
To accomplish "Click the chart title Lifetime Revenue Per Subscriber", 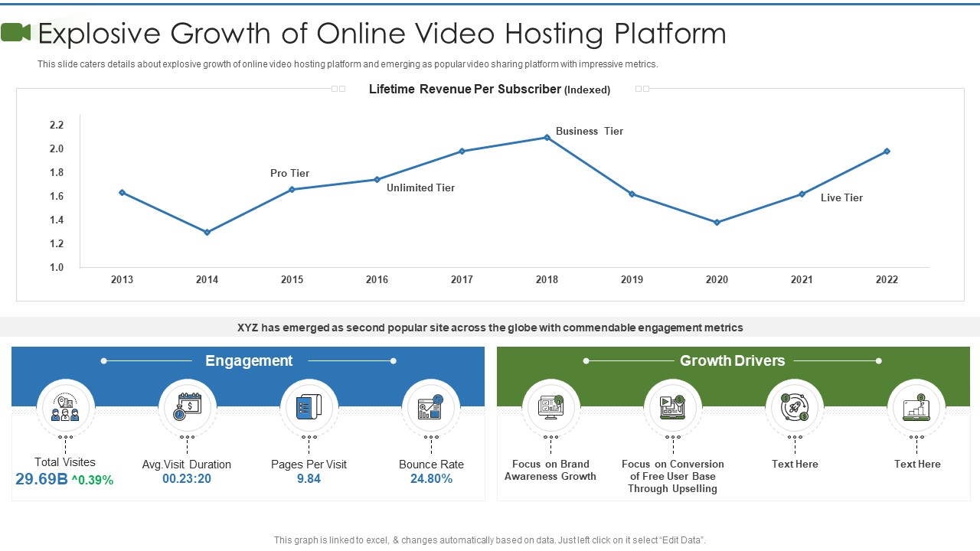I will [489, 89].
